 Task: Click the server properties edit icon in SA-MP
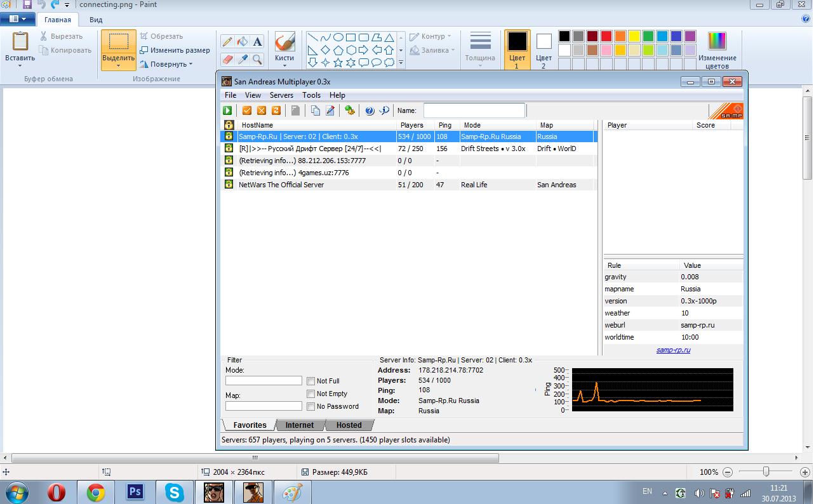(330, 110)
